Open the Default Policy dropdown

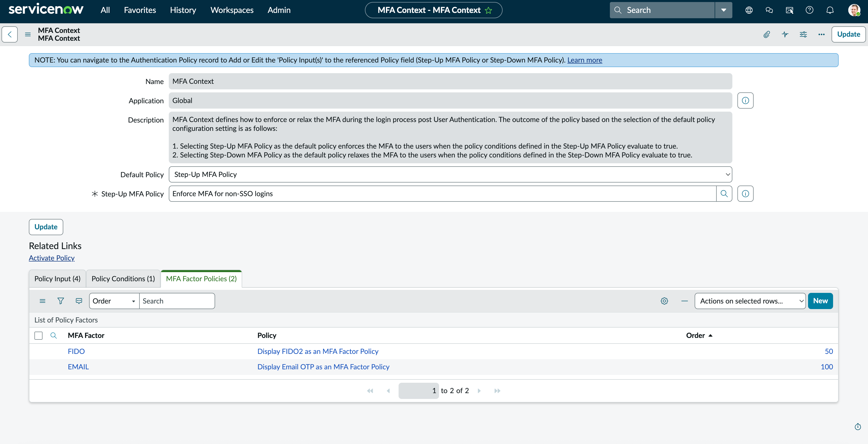(450, 174)
